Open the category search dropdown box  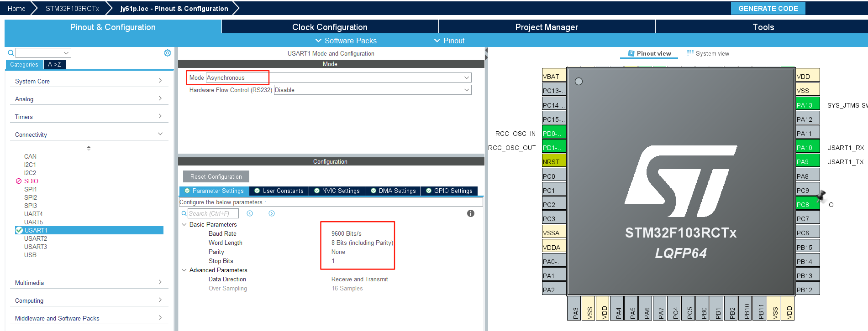43,53
